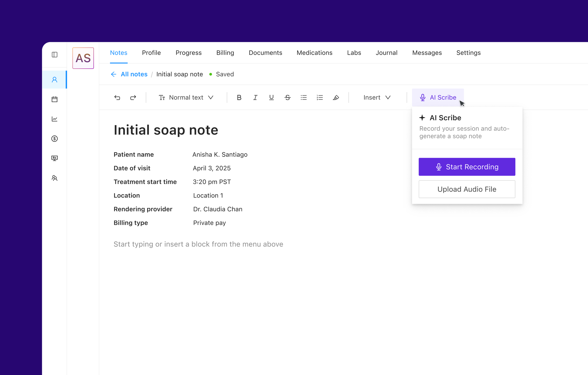The height and width of the screenshot is (375, 588).
Task: Toggle italic formatting
Action: pos(255,98)
